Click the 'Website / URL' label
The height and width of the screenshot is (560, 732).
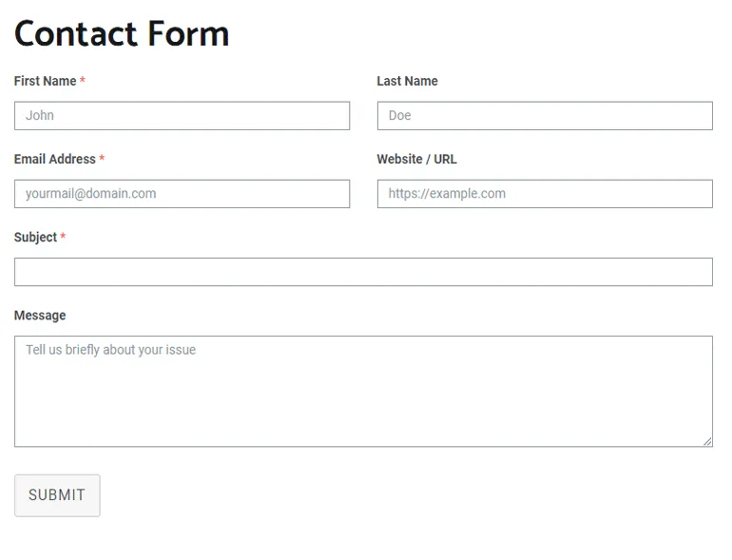416,160
